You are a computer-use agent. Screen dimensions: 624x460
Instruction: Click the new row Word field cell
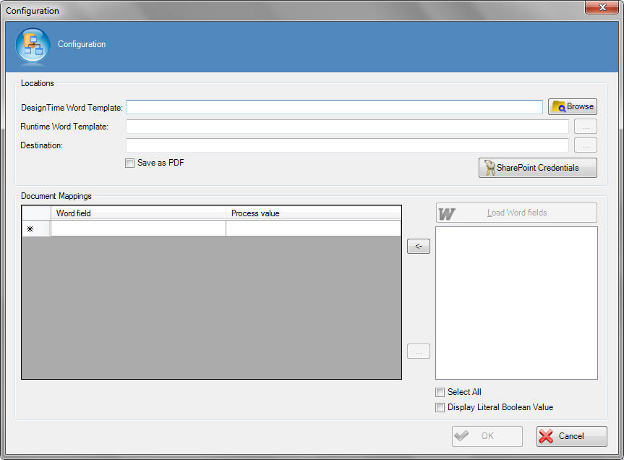pyautogui.click(x=138, y=229)
